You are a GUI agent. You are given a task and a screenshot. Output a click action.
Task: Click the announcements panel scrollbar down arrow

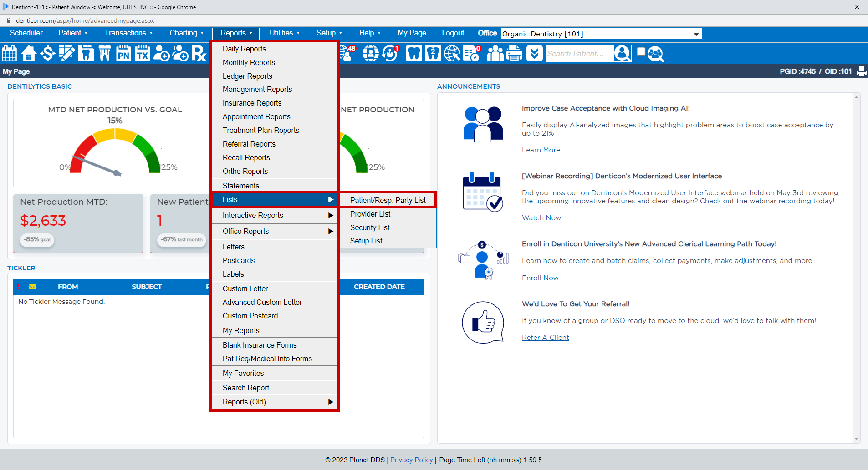(x=856, y=439)
